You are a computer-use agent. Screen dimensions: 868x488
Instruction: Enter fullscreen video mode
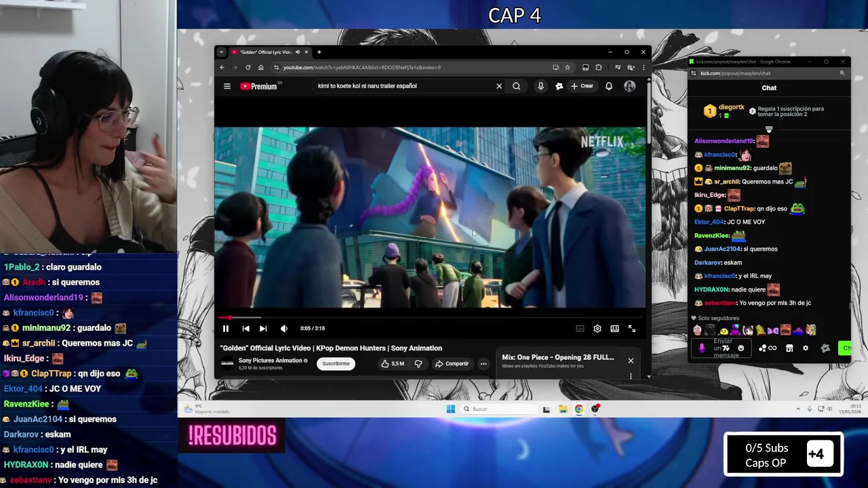(632, 329)
